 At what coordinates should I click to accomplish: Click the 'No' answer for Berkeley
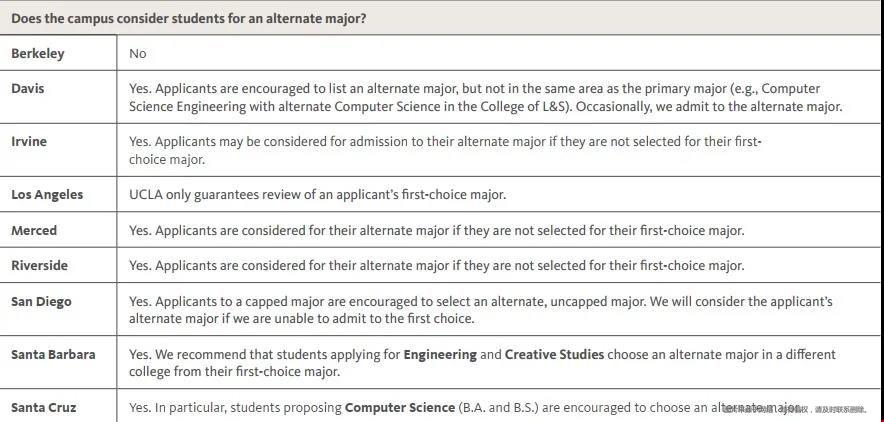138,54
